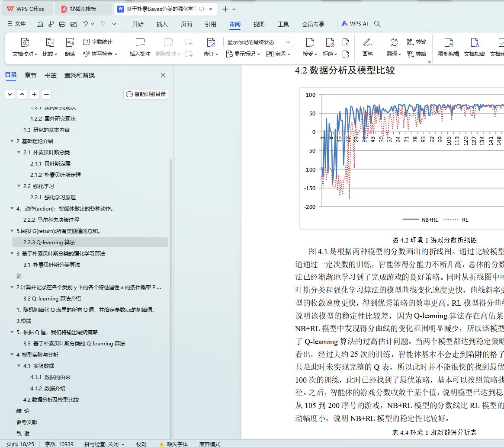Select the 画笔 pen tool
504x447 pixels.
pyautogui.click(x=368, y=47)
